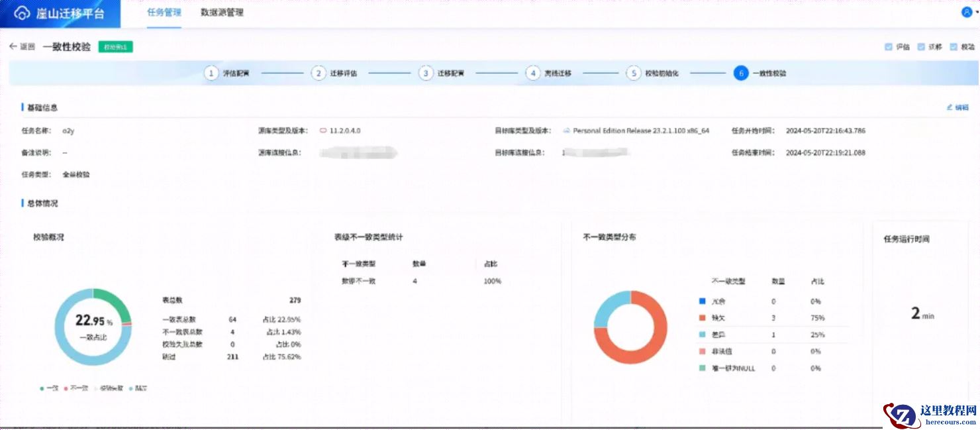980x430 pixels.
Task: Toggle the 跳过 legend item under the chart
Action: pyautogui.click(x=138, y=388)
